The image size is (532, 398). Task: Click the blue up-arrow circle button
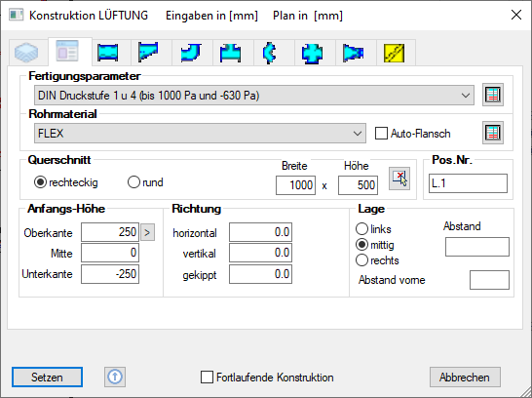pos(115,377)
